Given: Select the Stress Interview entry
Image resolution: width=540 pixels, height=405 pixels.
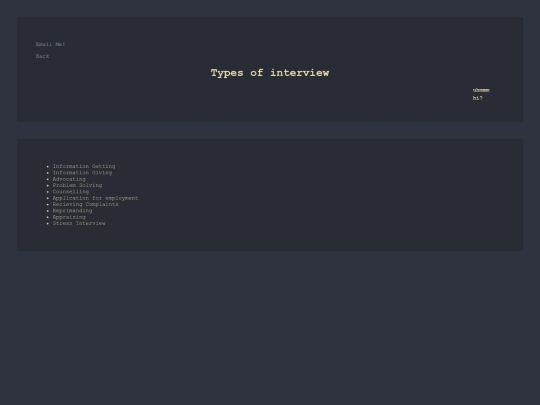Looking at the screenshot, I should (79, 223).
